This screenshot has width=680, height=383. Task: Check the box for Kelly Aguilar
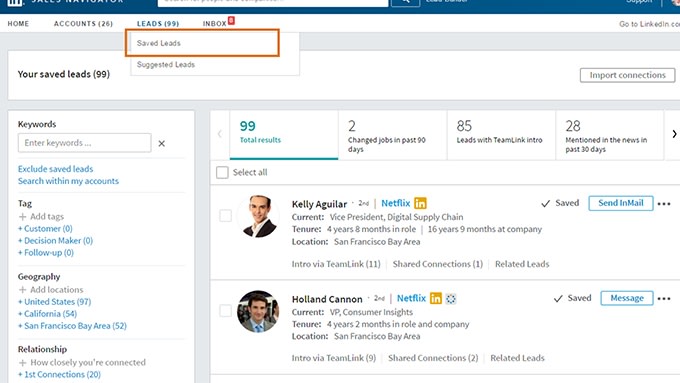click(x=226, y=216)
